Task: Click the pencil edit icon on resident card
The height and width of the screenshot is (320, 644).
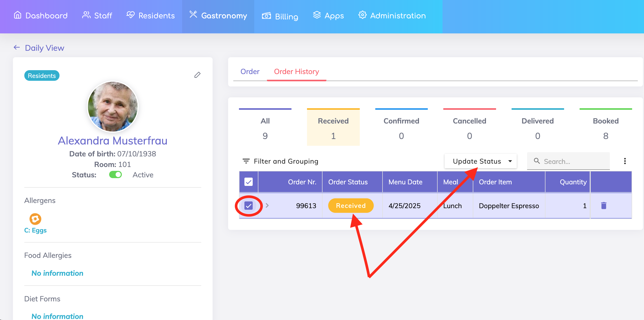Action: point(197,75)
